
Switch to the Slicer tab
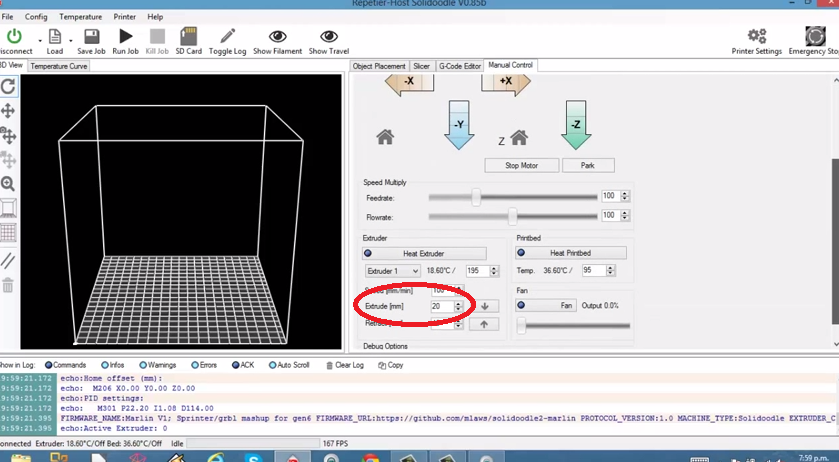[x=421, y=66]
